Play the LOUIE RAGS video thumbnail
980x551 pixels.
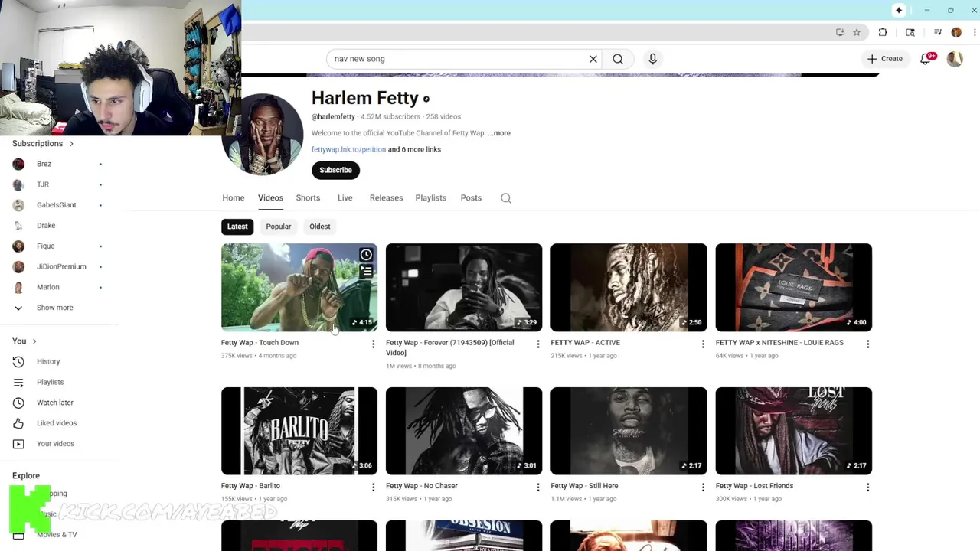click(794, 288)
